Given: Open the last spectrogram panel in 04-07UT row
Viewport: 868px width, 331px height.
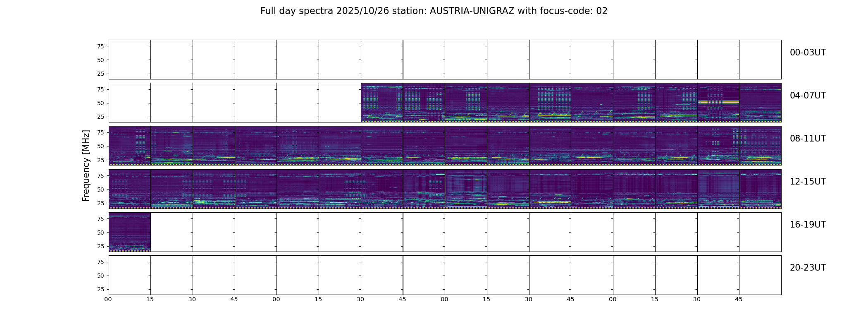Looking at the screenshot, I should tap(760, 103).
